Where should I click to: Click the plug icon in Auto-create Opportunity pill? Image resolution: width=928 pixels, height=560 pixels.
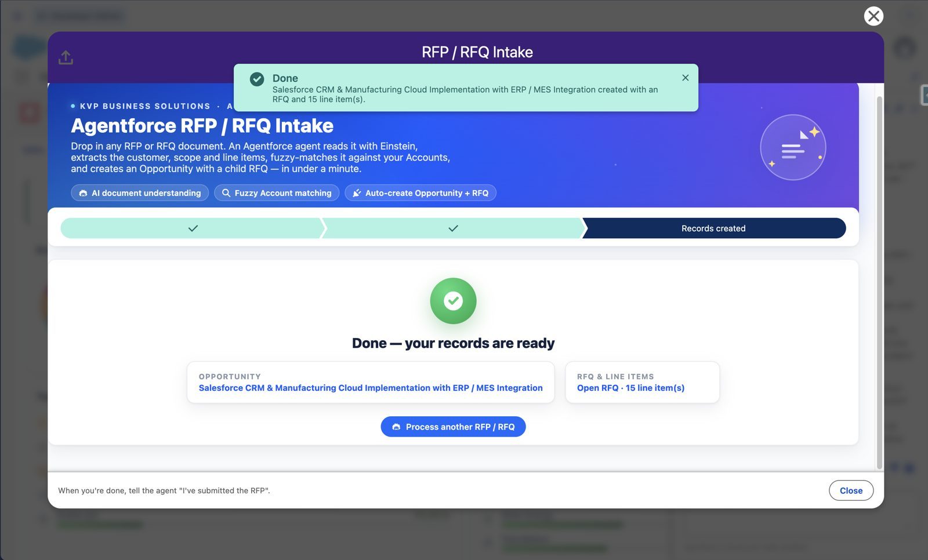pyautogui.click(x=357, y=193)
